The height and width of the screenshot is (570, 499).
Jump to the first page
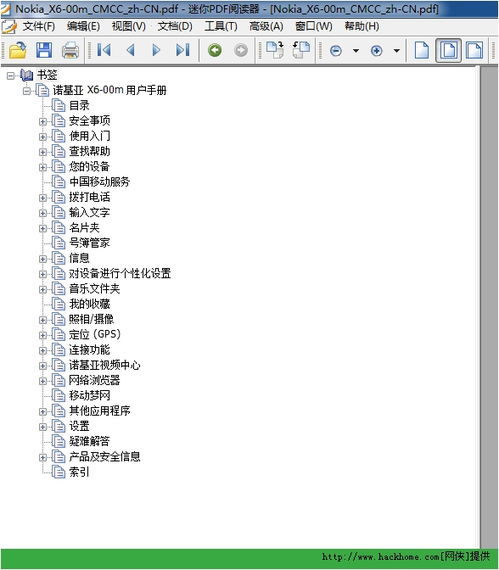tap(104, 50)
